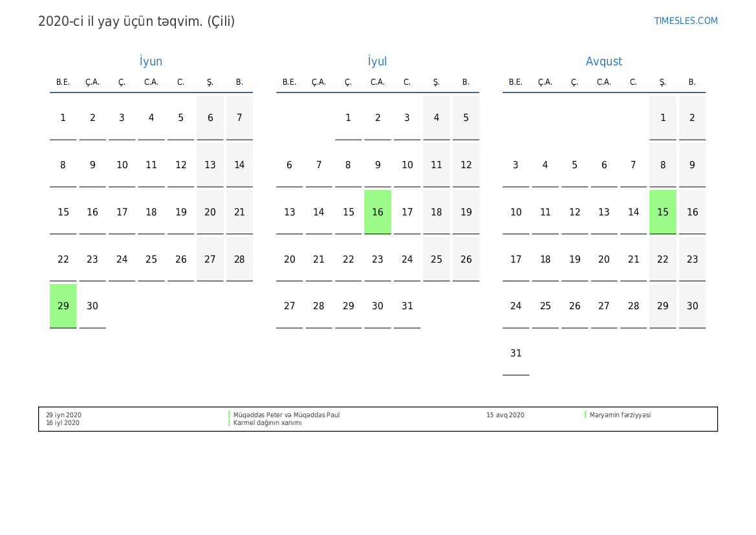Open the TIMESLES.COM link

pyautogui.click(x=686, y=21)
